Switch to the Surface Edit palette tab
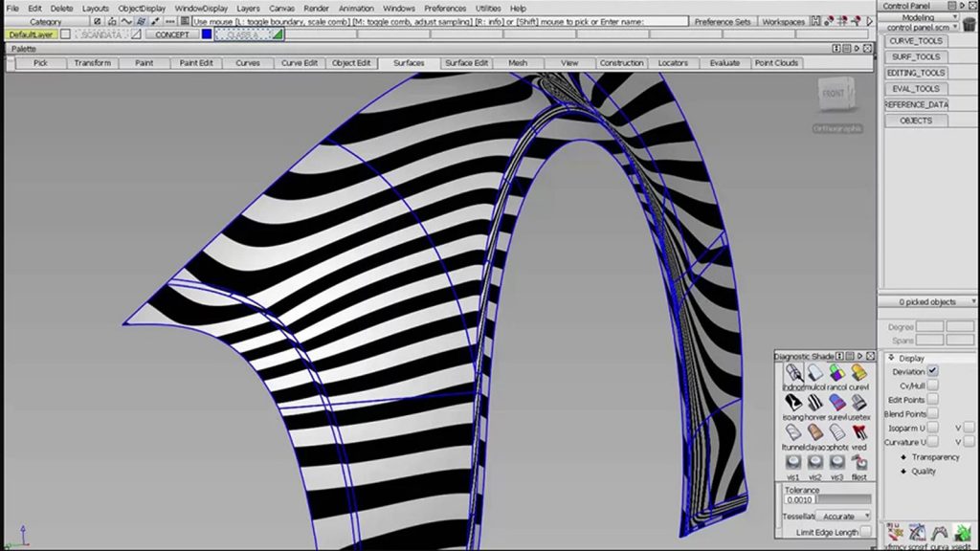The width and height of the screenshot is (980, 551). click(467, 63)
